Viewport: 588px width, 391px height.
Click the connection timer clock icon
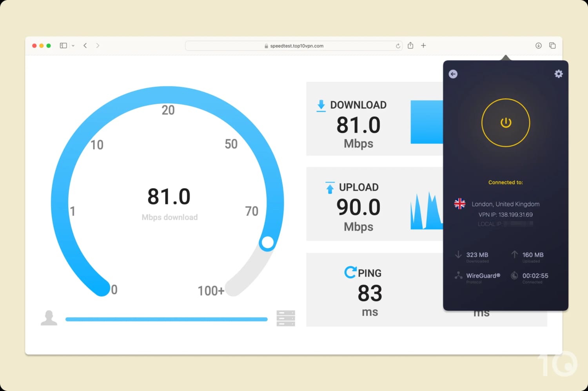tap(514, 275)
